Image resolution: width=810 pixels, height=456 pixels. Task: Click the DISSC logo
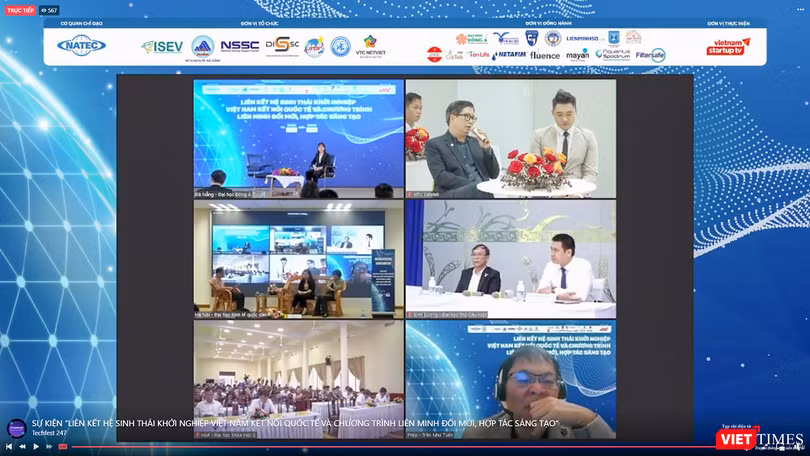click(282, 45)
